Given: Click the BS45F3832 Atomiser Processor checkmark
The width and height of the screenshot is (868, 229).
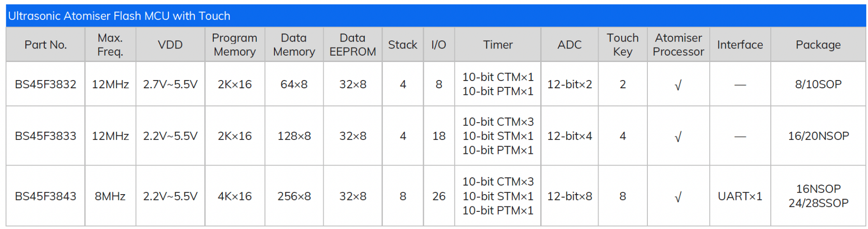Looking at the screenshot, I should tap(678, 85).
